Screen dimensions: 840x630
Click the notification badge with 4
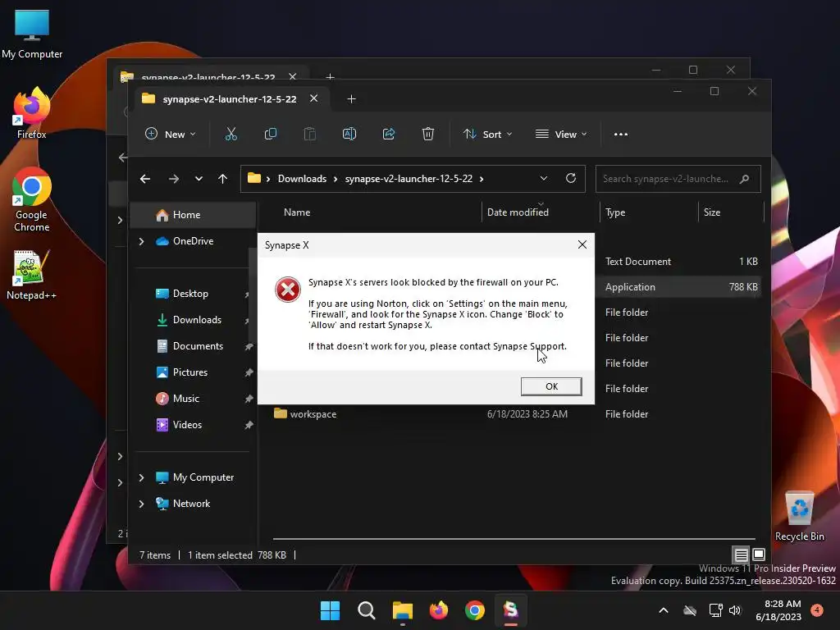pos(817,610)
